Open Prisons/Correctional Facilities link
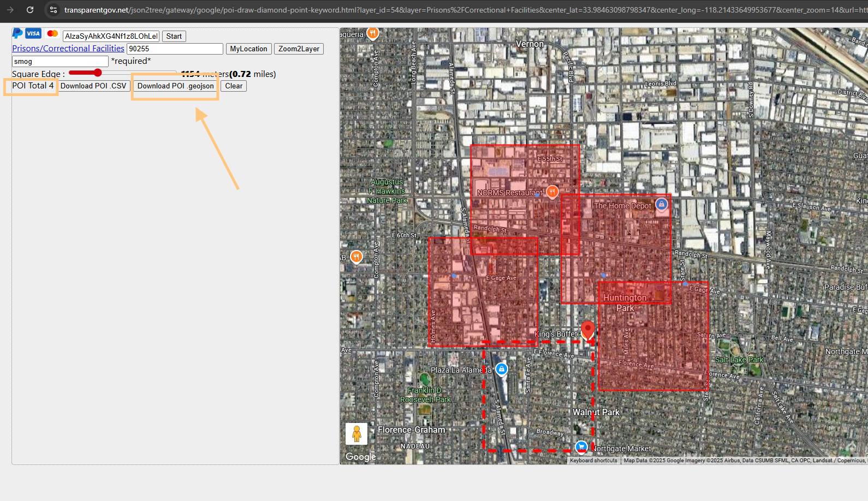This screenshot has width=868, height=501. [x=68, y=48]
